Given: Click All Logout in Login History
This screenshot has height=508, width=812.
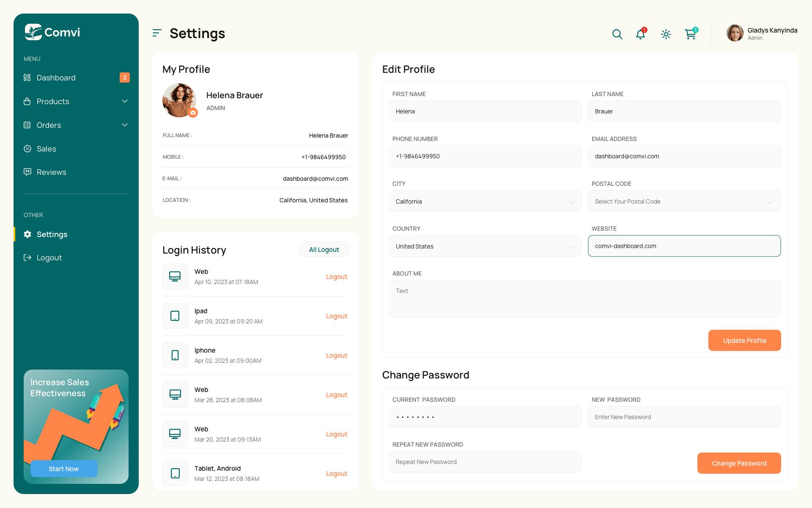Looking at the screenshot, I should pyautogui.click(x=324, y=249).
